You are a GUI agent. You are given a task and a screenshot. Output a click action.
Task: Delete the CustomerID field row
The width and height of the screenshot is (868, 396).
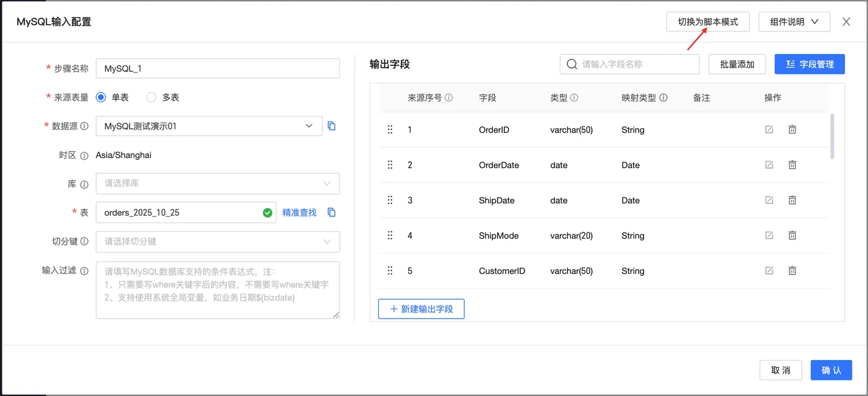click(x=792, y=271)
